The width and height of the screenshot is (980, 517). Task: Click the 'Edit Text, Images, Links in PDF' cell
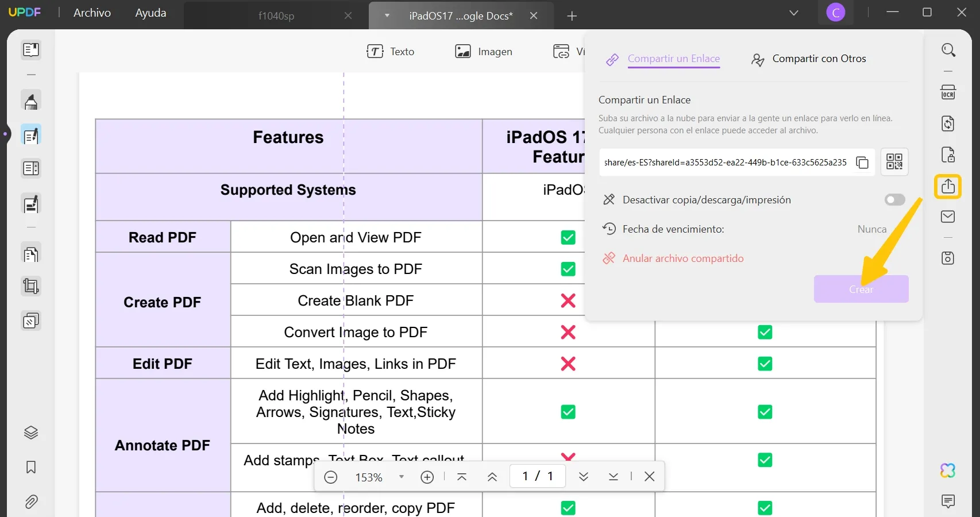click(356, 364)
